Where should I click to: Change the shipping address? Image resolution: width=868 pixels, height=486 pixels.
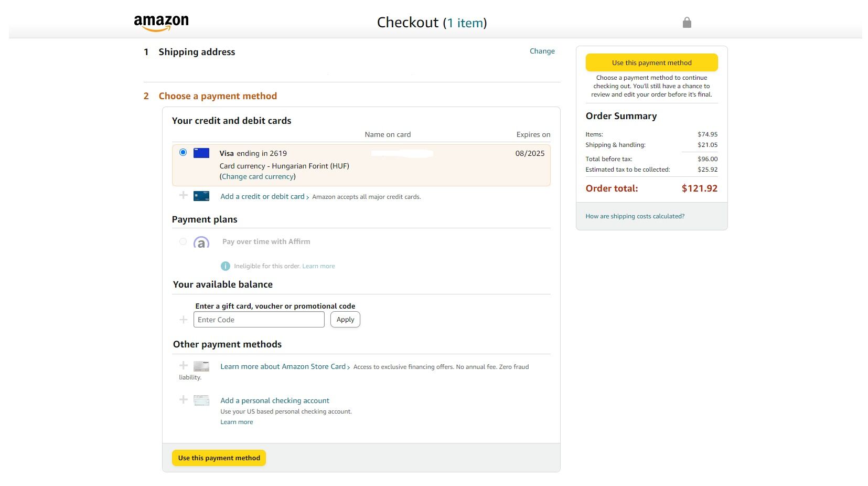[542, 51]
